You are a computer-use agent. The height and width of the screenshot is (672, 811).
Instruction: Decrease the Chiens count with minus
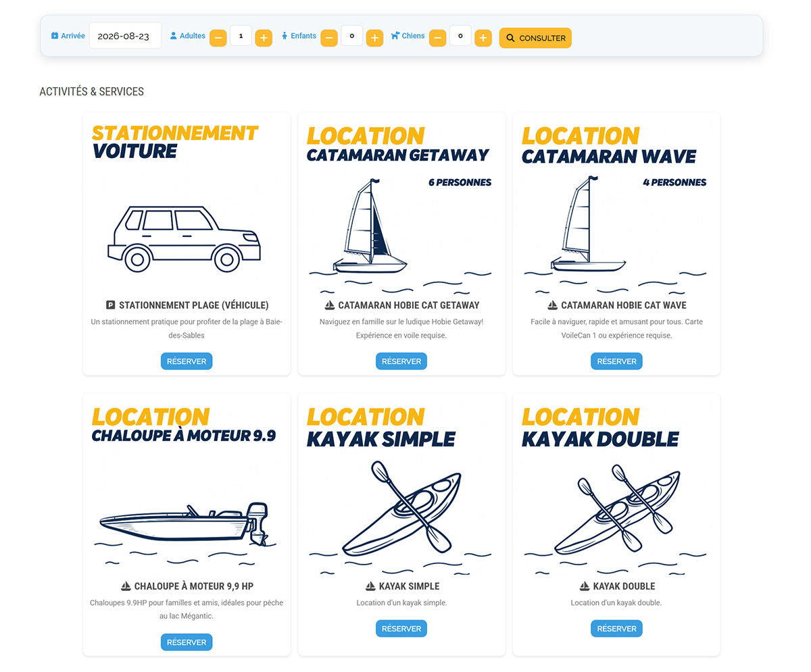click(438, 38)
